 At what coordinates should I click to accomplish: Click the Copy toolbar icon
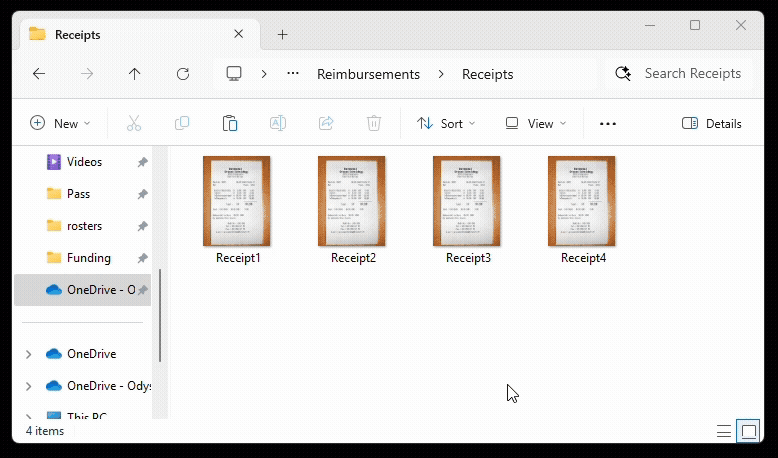(x=182, y=123)
